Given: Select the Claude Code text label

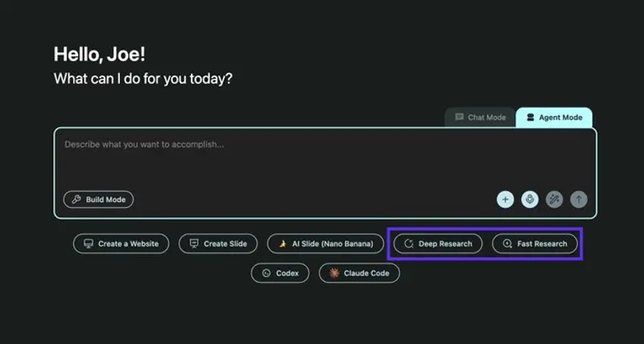Looking at the screenshot, I should [x=366, y=273].
